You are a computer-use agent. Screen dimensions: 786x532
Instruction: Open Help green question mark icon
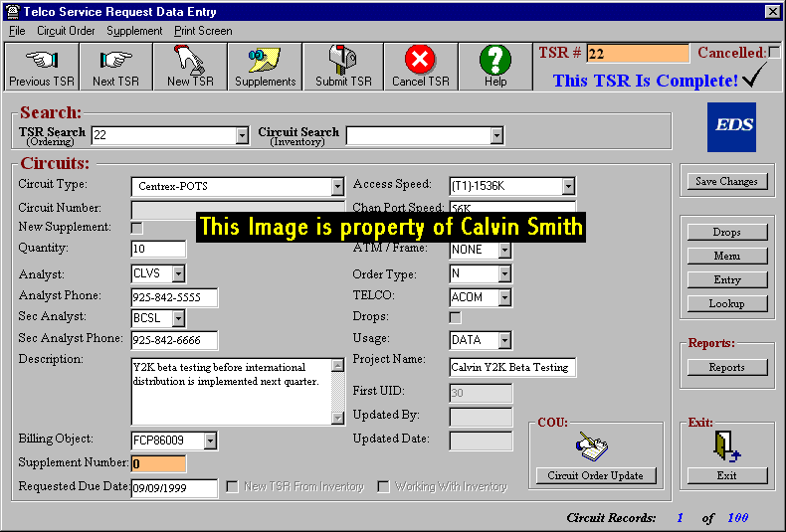pyautogui.click(x=495, y=66)
